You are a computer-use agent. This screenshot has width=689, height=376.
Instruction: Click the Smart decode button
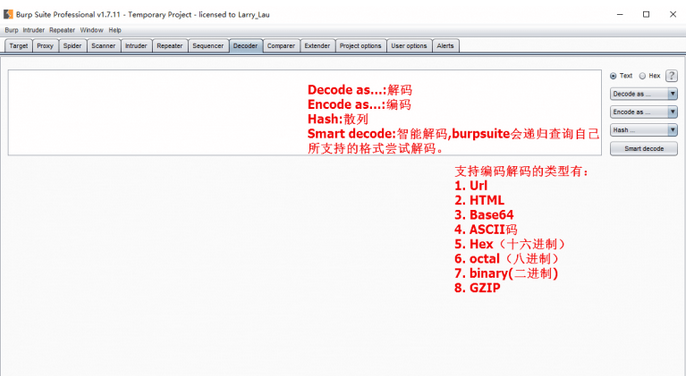[644, 148]
